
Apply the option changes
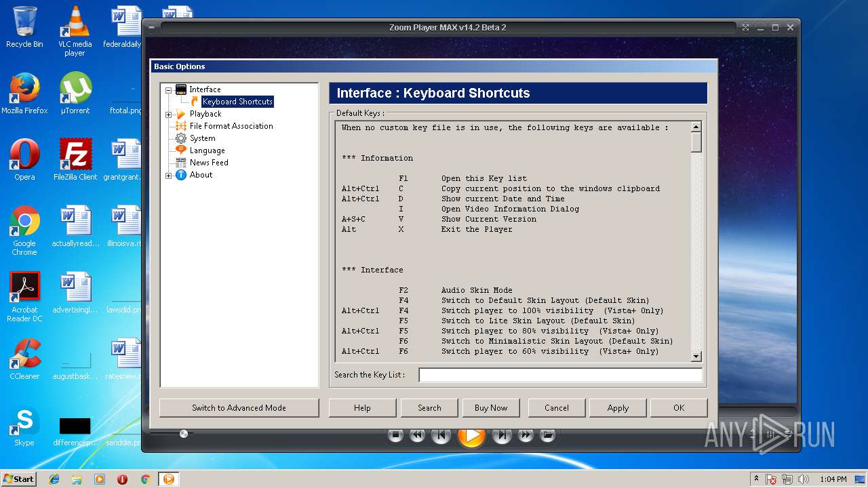coord(618,408)
